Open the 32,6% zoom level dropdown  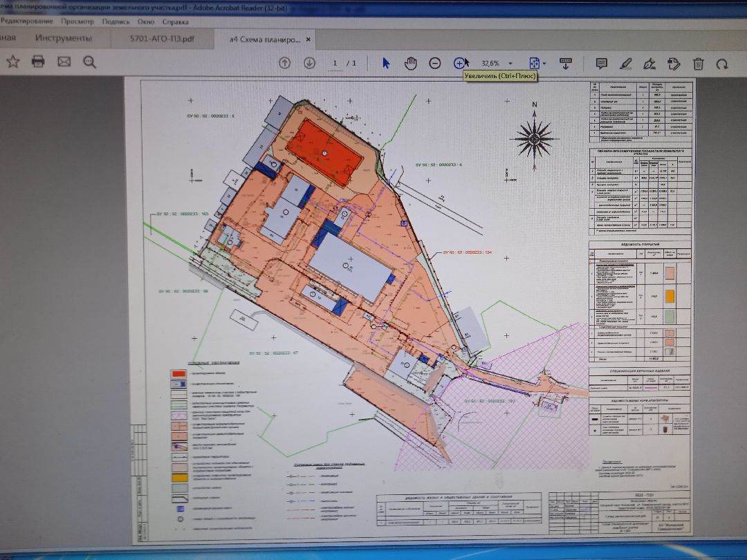(x=510, y=64)
